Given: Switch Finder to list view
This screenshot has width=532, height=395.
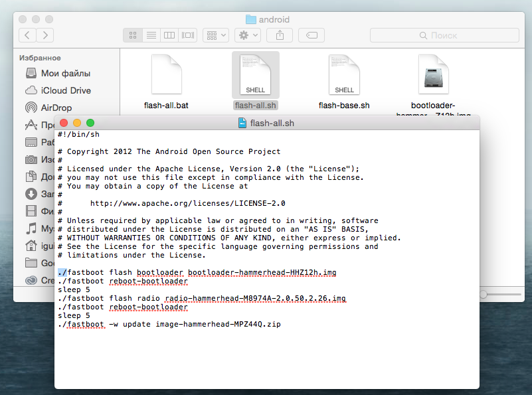Looking at the screenshot, I should [151, 35].
